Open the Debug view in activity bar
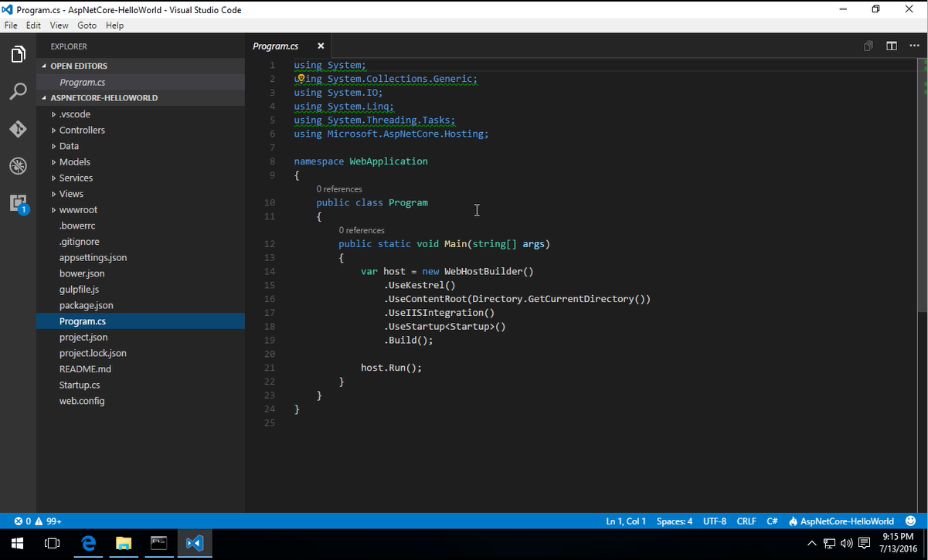 [17, 165]
